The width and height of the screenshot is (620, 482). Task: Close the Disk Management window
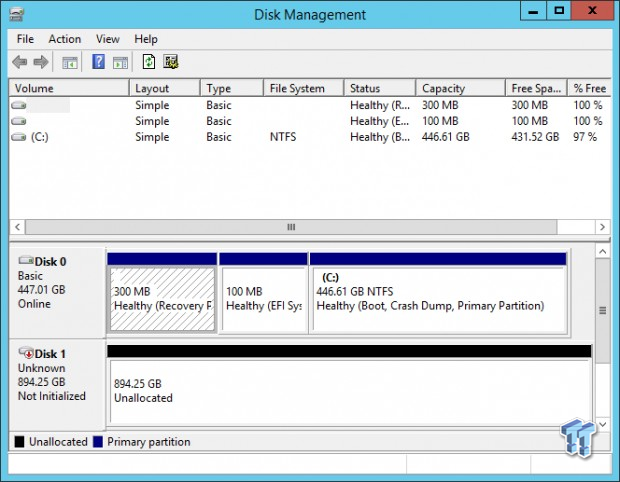tap(592, 11)
